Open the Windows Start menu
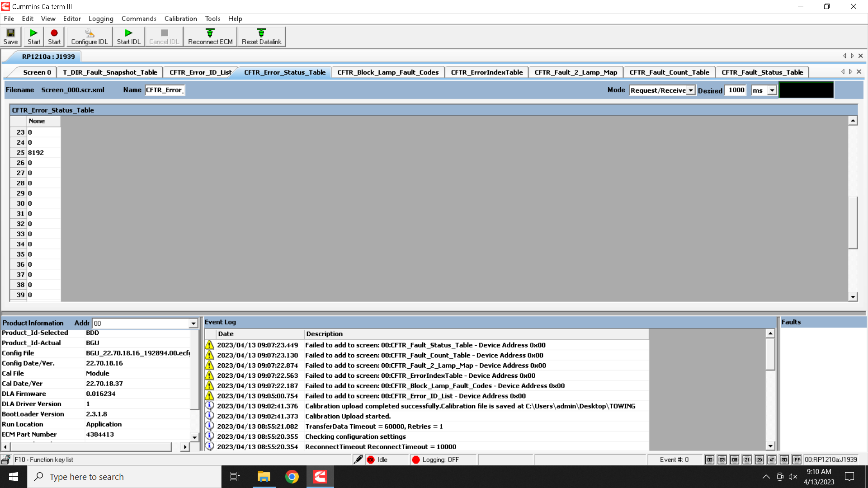This screenshot has height=488, width=868. coord(14,477)
